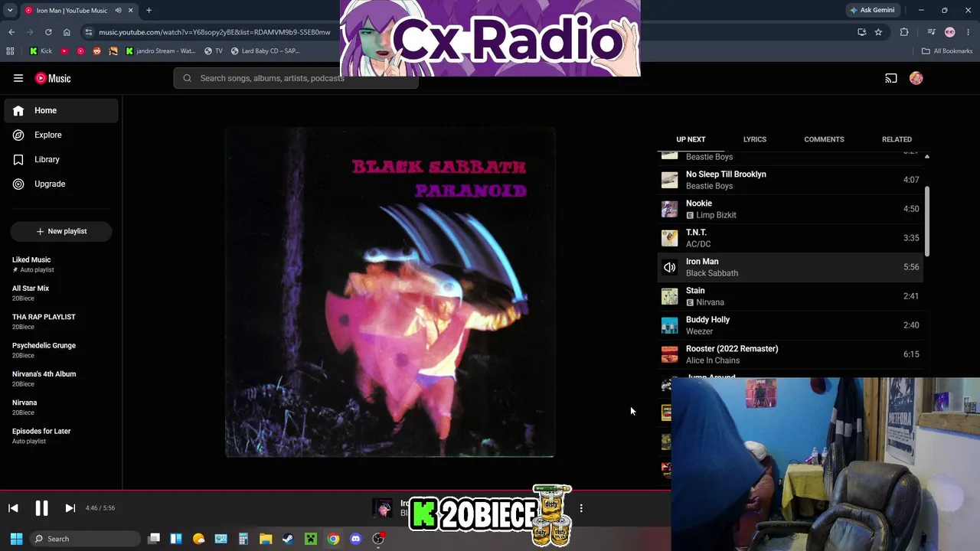This screenshot has width=980, height=551.
Task: Open Chrome media controls icon
Action: coord(931,32)
